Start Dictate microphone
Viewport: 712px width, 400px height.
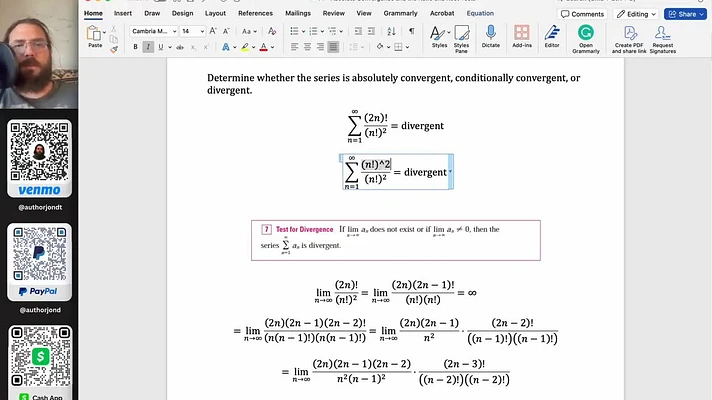(490, 37)
